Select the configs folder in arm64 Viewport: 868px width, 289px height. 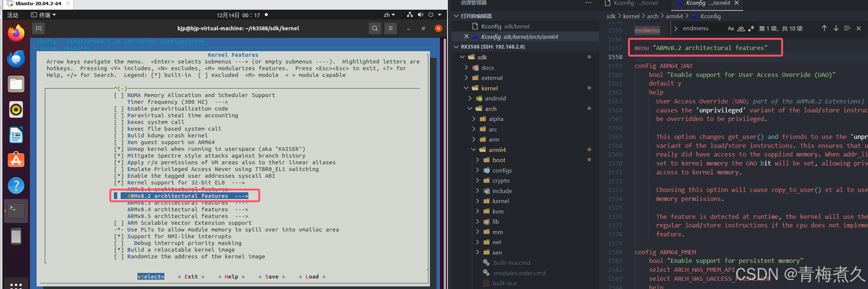[502, 170]
